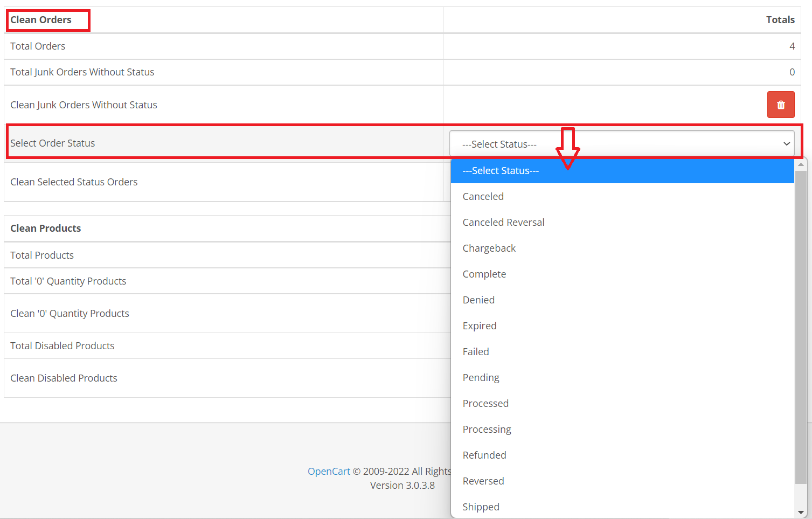Image resolution: width=812 pixels, height=519 pixels.
Task: Choose Pending from status options
Action: coord(481,378)
